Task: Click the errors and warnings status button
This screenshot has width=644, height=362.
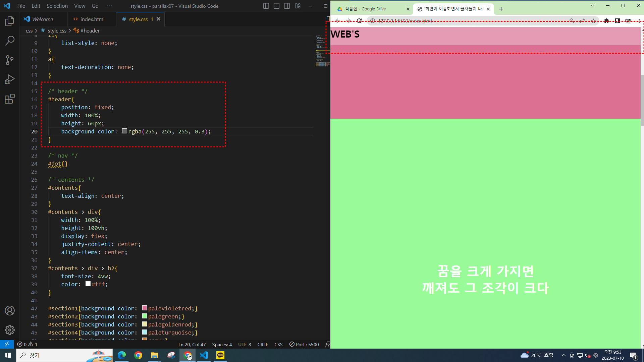Action: [28, 345]
